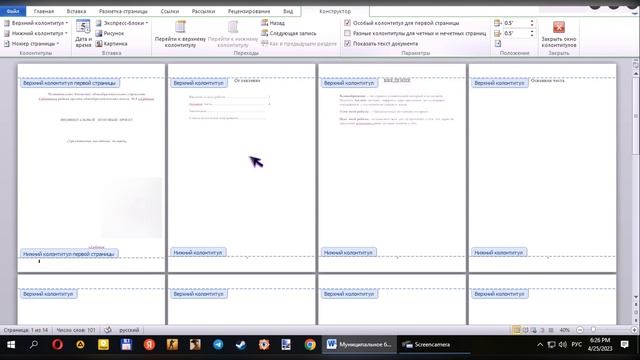This screenshot has height=360, width=640.
Task: Open Google Chrome from taskbar
Action: click(x=310, y=345)
